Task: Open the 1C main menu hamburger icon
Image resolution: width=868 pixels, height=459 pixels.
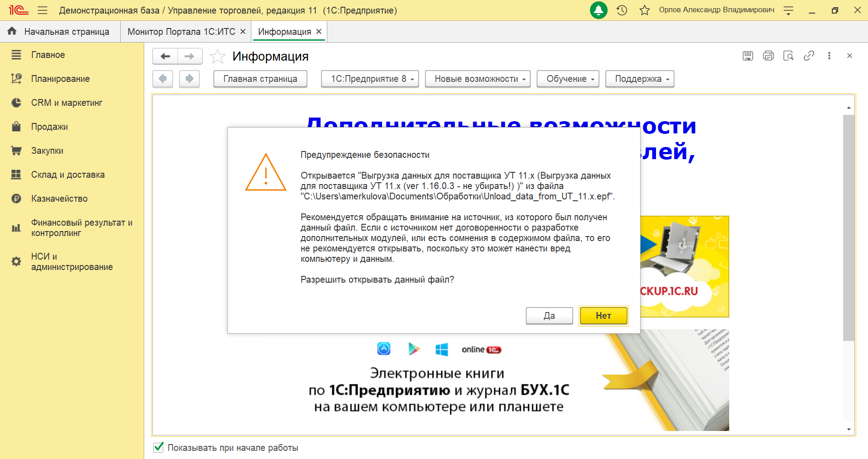Action: 42,10
